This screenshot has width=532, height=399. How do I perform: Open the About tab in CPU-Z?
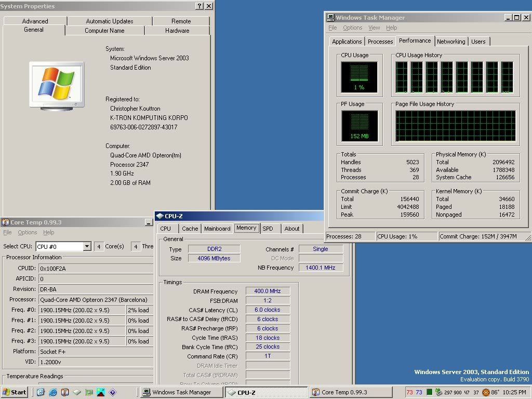pos(292,229)
